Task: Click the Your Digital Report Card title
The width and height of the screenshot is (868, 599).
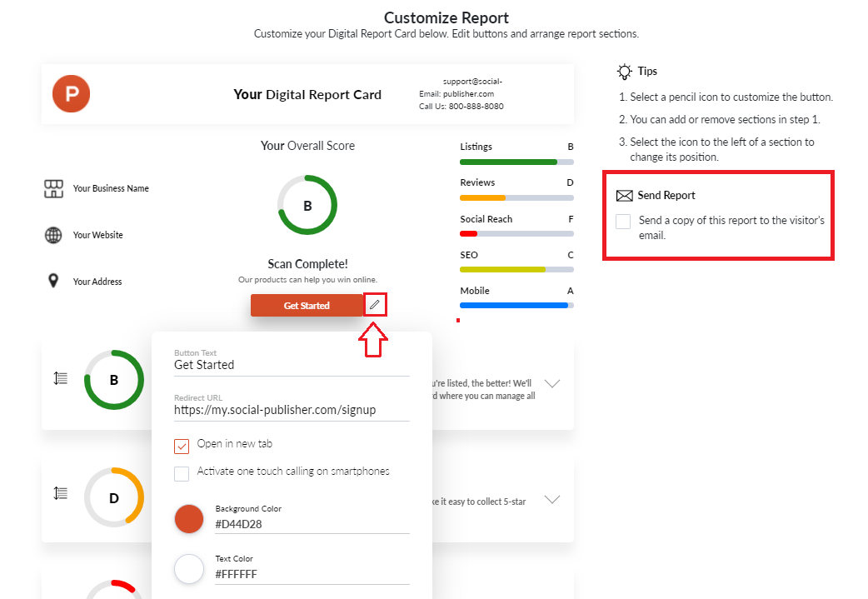Action: coord(307,95)
